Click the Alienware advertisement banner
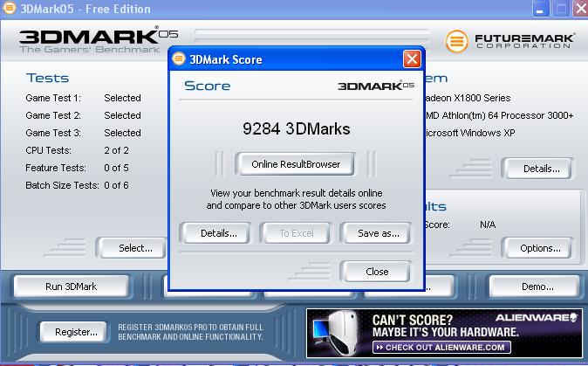 coord(444,333)
